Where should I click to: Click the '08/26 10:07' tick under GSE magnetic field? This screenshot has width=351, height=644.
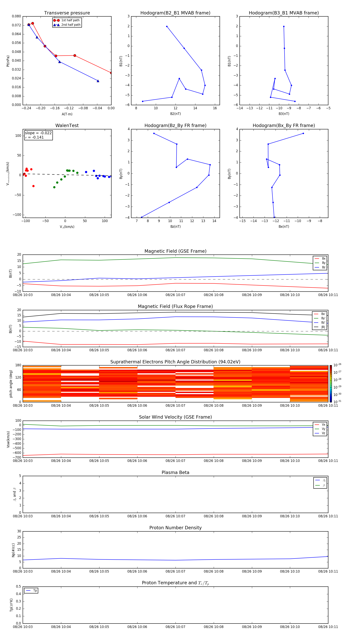(x=175, y=295)
